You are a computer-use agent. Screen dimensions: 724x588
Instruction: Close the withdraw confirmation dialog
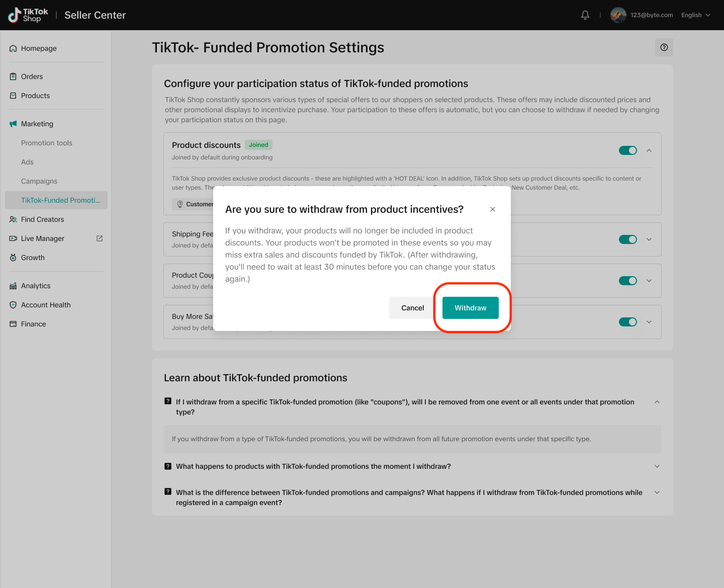point(492,209)
